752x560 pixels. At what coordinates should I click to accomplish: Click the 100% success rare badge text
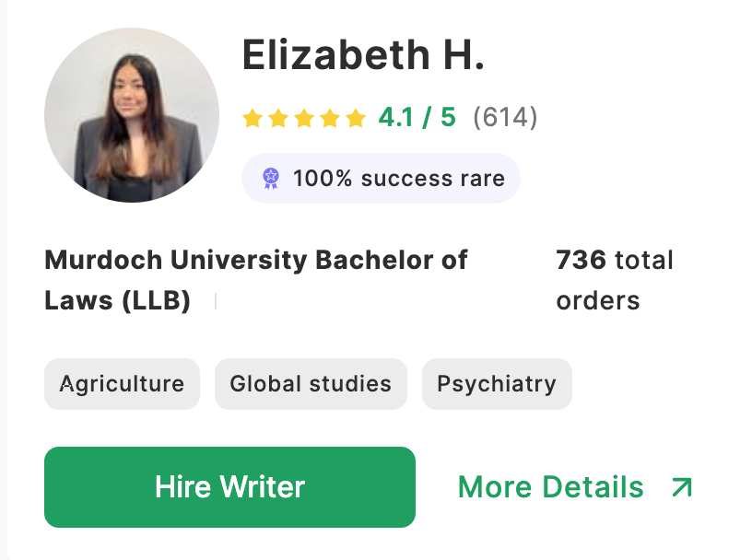pyautogui.click(x=398, y=178)
